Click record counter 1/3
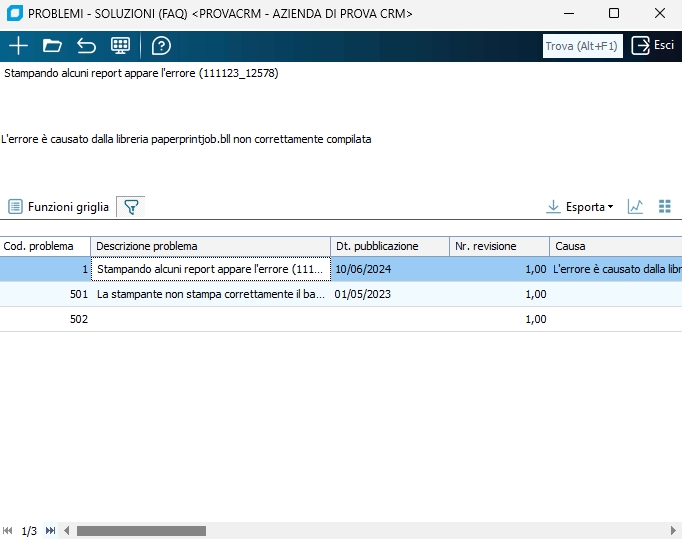 29,531
